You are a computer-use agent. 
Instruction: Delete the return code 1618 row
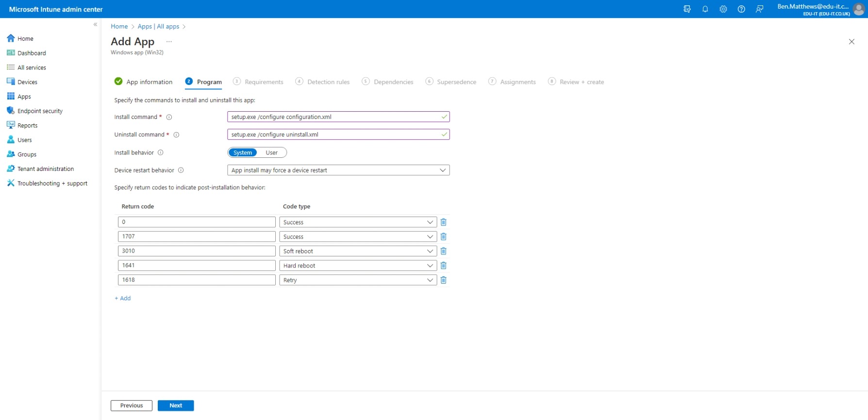tap(443, 280)
